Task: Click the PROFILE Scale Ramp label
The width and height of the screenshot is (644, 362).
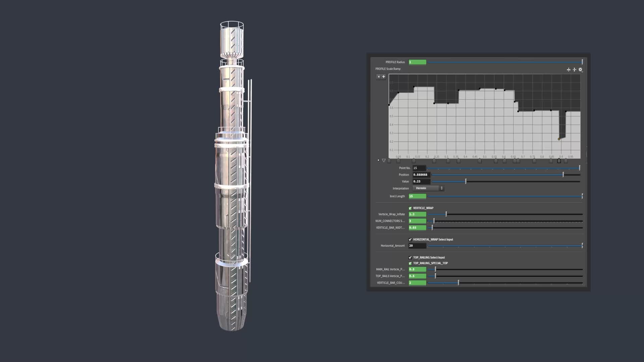Action: click(x=388, y=69)
